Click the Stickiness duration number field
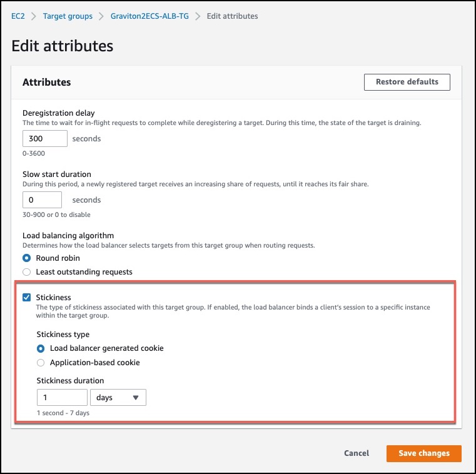The width and height of the screenshot is (476, 474). tap(62, 398)
